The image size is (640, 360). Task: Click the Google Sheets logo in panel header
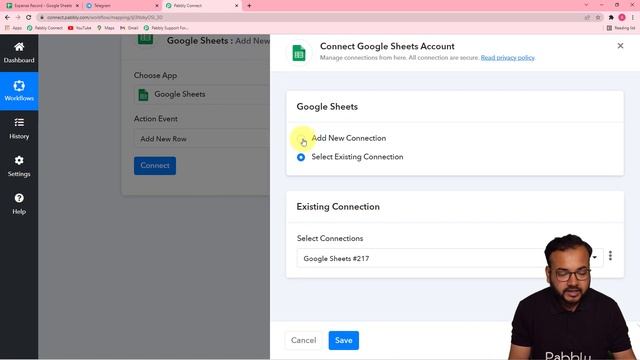299,53
